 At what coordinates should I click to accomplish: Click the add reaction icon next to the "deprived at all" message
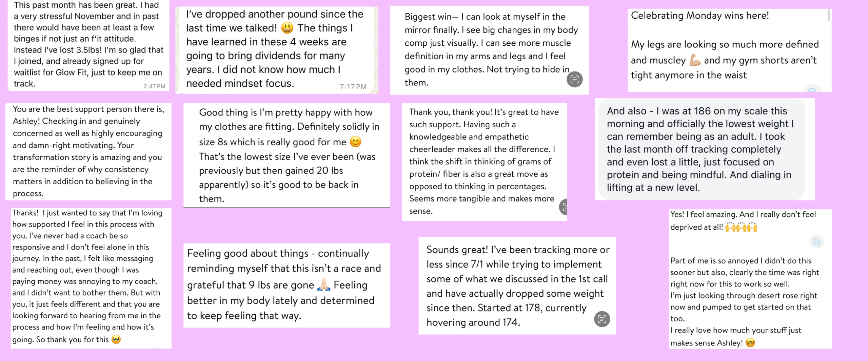[816, 242]
